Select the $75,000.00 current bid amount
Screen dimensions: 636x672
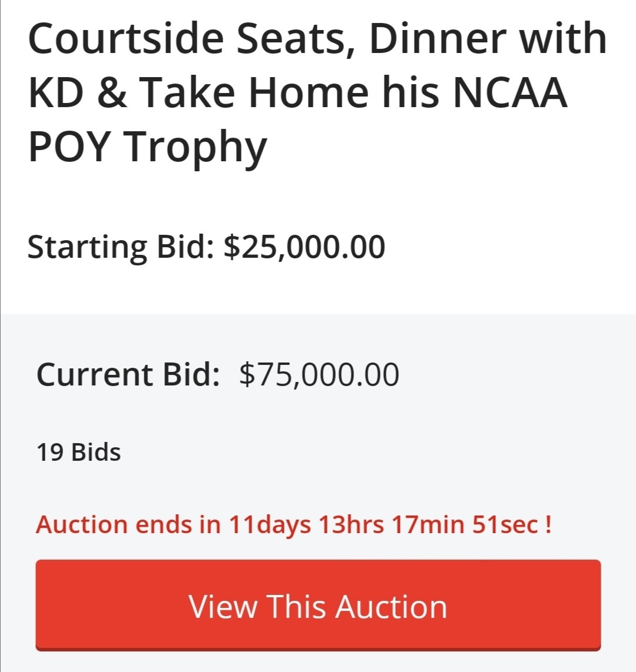pos(319,375)
